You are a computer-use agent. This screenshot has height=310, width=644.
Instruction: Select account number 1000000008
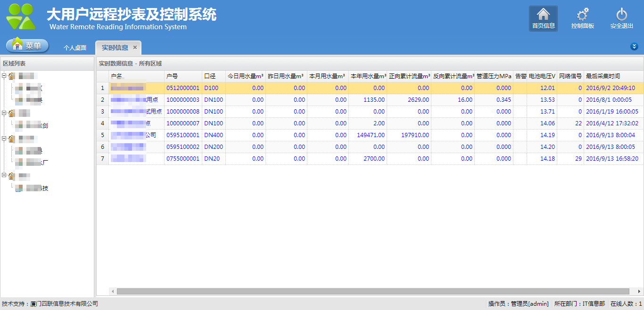point(183,112)
